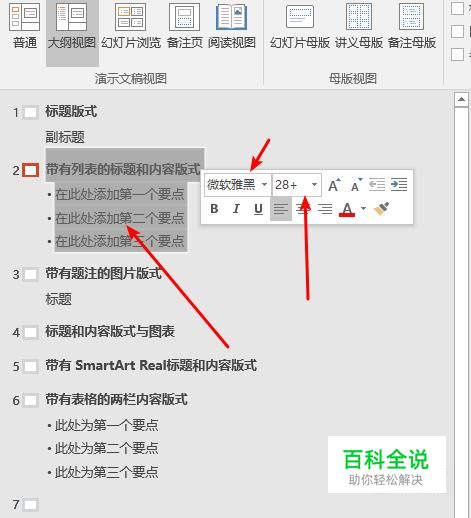Click 副标题 subtitle text
The width and height of the screenshot is (471, 518).
65,137
